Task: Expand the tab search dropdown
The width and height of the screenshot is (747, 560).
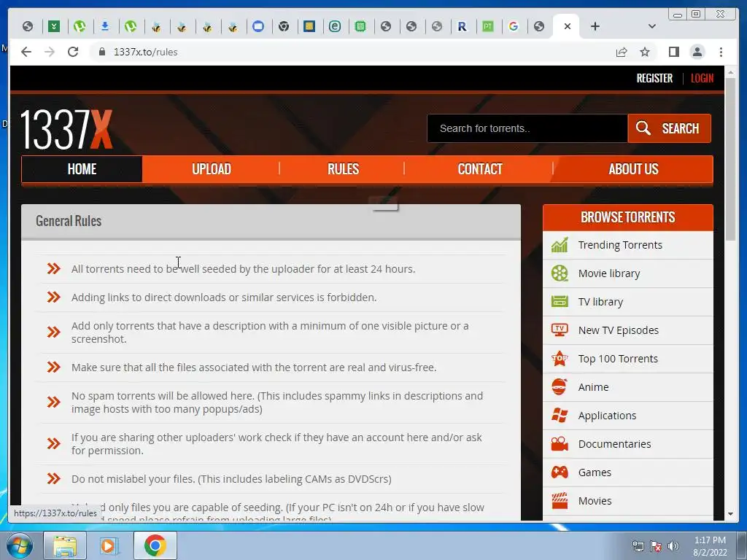Action: click(x=651, y=26)
